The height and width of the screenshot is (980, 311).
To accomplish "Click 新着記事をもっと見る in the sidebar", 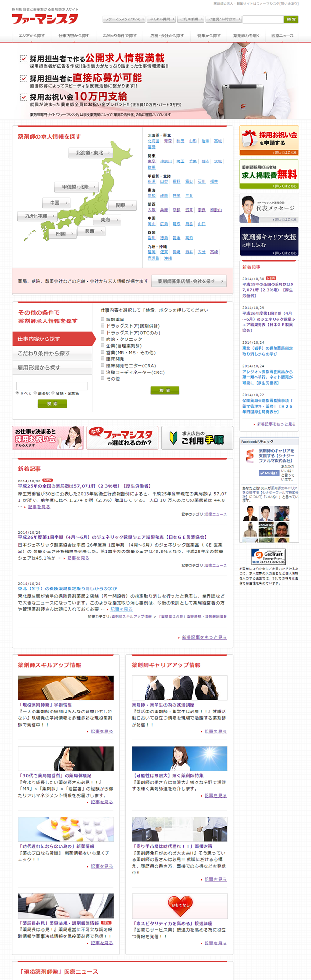I will coord(276,424).
